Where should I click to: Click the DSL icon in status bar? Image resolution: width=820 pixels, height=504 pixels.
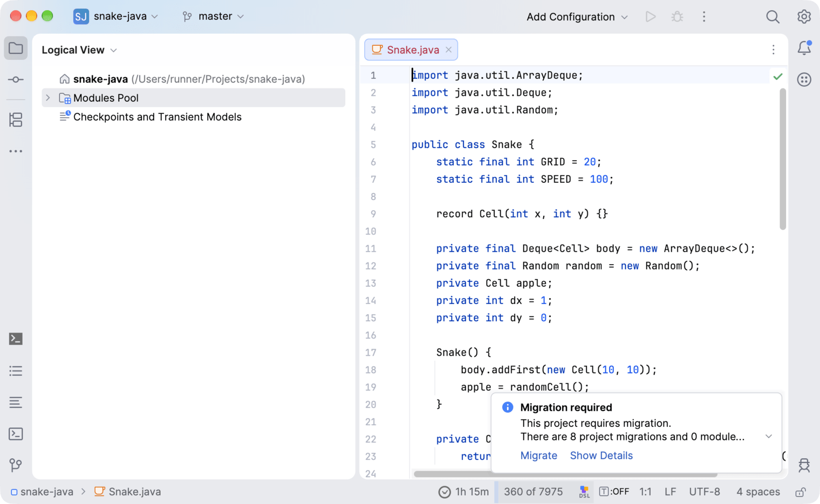(584, 492)
